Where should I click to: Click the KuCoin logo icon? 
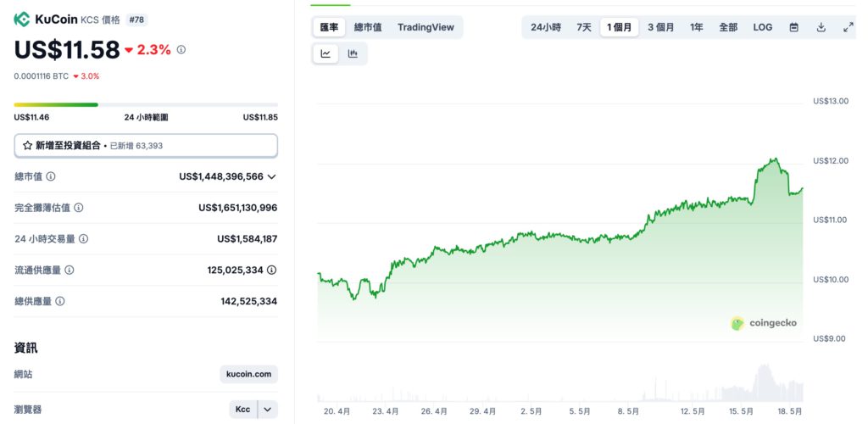click(x=22, y=19)
